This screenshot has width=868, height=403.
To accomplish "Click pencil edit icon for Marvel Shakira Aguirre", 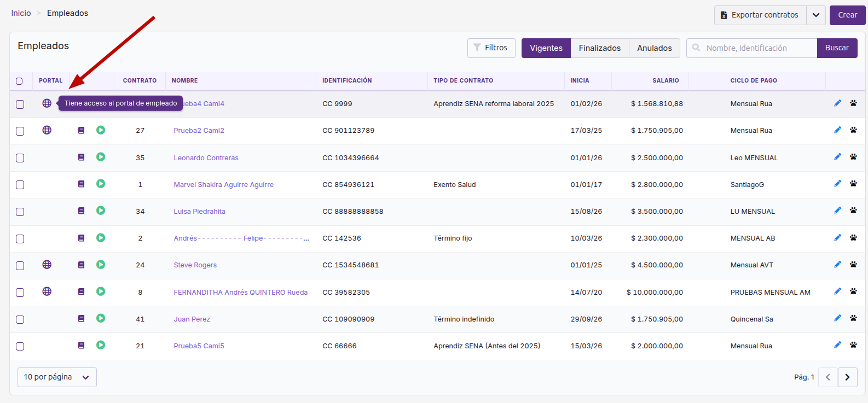I will pos(837,184).
